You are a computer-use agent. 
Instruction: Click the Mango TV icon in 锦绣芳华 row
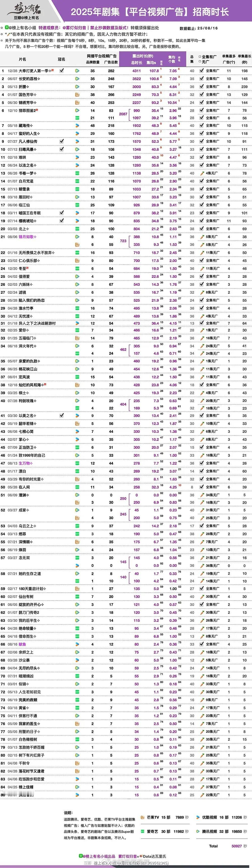point(77,102)
